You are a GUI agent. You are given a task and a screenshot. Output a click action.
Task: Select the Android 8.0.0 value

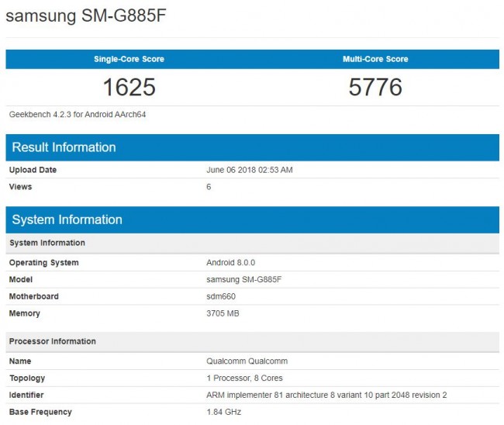(x=231, y=263)
